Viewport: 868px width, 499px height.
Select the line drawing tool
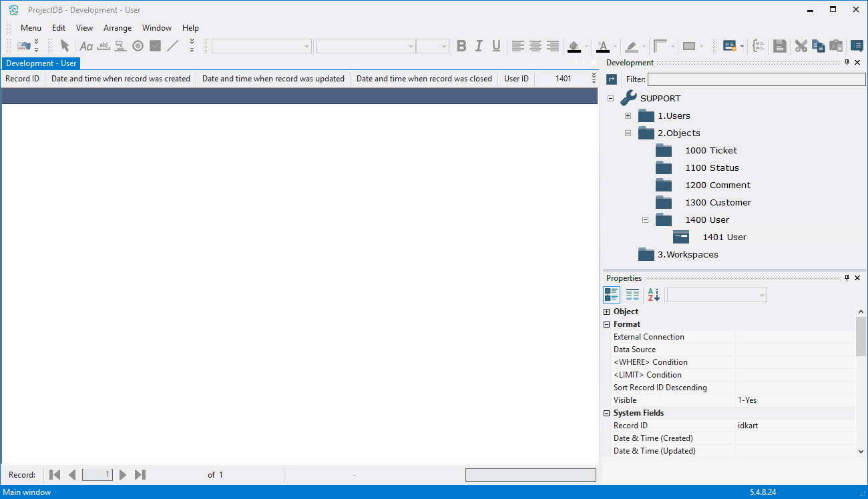pyautogui.click(x=173, y=46)
